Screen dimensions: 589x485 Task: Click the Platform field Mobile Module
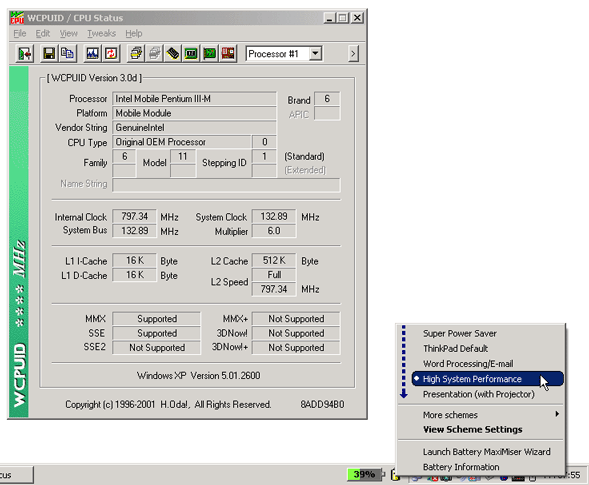click(194, 113)
